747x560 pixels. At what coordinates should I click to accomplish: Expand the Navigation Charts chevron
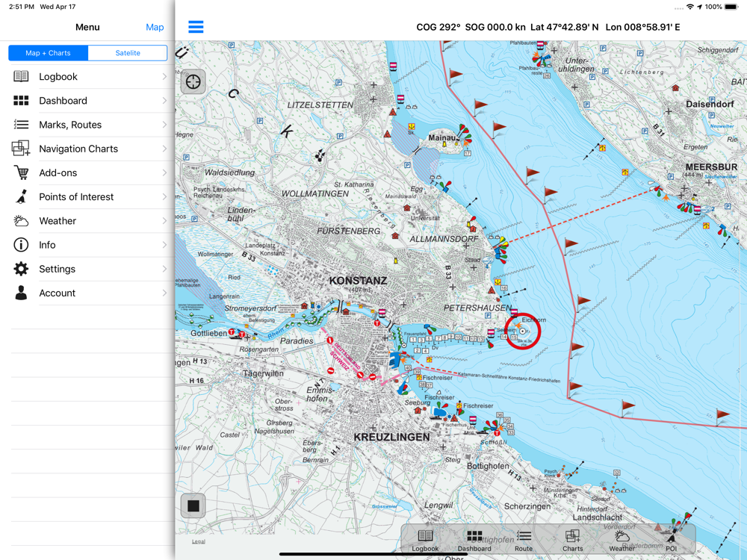(164, 149)
